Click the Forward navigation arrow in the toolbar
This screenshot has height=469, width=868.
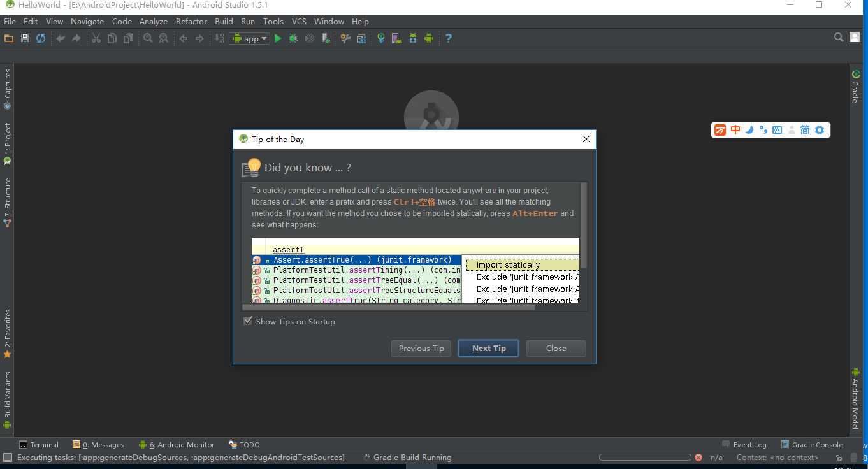coord(199,38)
